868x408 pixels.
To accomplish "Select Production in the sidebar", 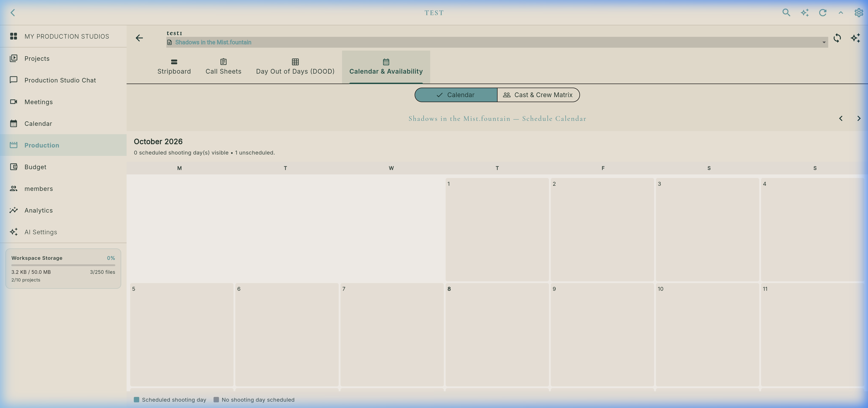I will (63, 145).
